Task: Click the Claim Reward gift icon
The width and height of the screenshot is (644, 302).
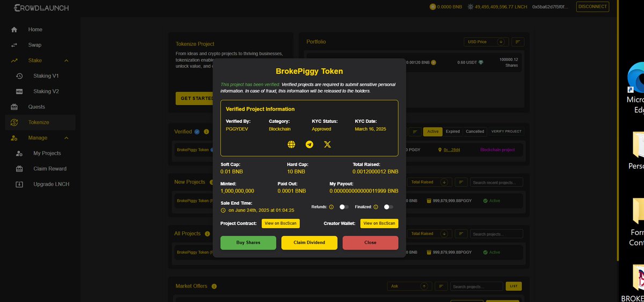Action: click(19, 168)
